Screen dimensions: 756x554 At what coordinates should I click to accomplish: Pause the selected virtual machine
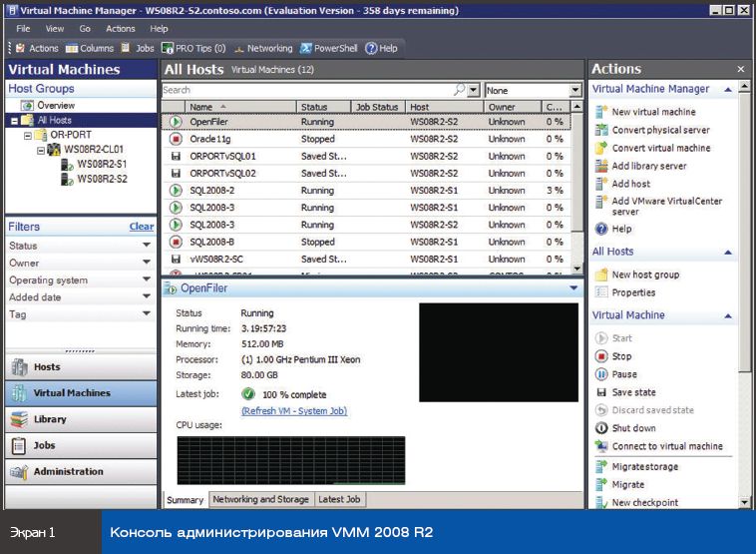(x=623, y=374)
